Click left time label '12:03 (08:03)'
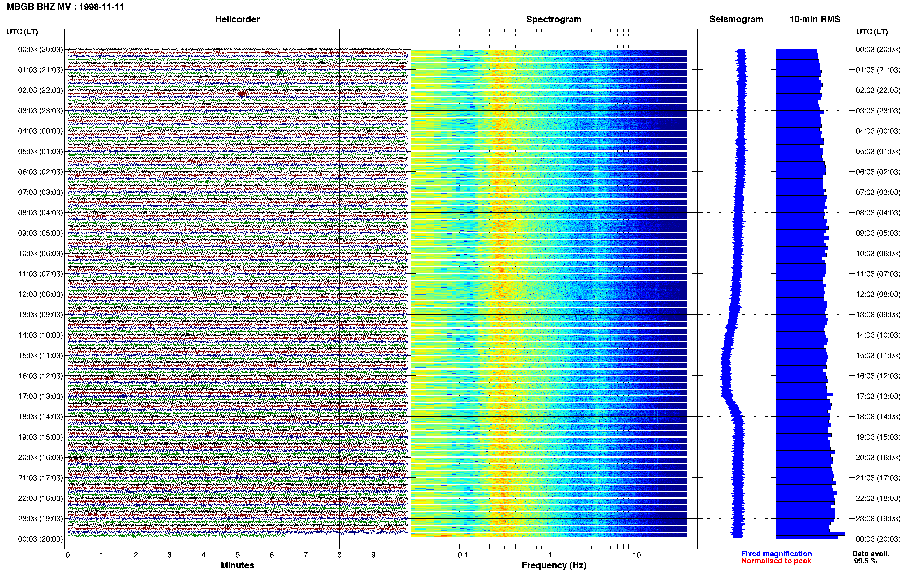Screen dimensions: 924x578 point(40,294)
